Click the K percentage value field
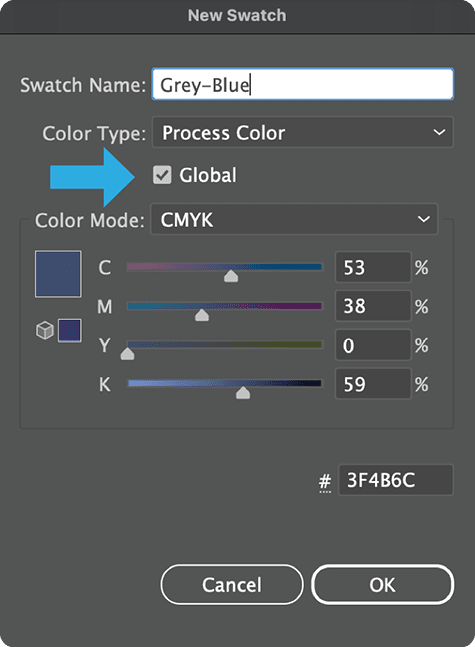475x647 pixels. 373,384
